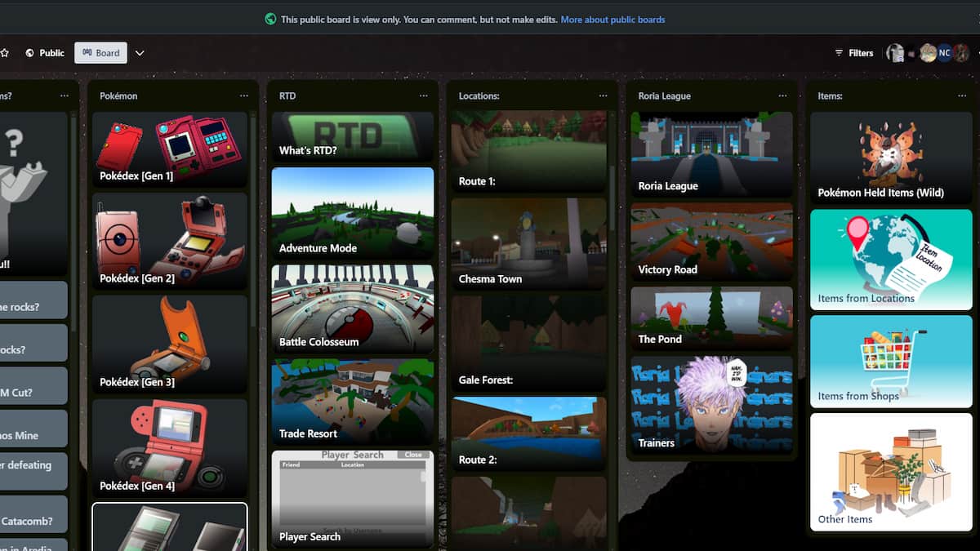This screenshot has height=551, width=980.
Task: Open the RTD list actions menu
Action: tap(423, 96)
